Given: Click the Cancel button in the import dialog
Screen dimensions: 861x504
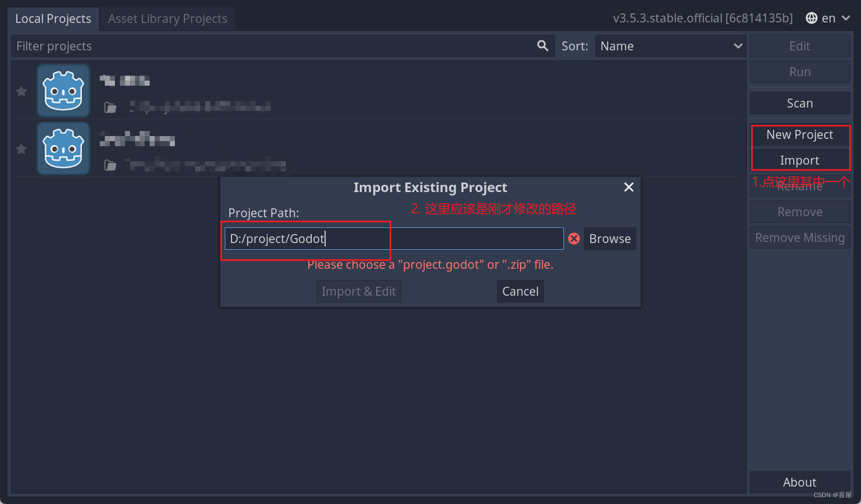Looking at the screenshot, I should (x=520, y=291).
